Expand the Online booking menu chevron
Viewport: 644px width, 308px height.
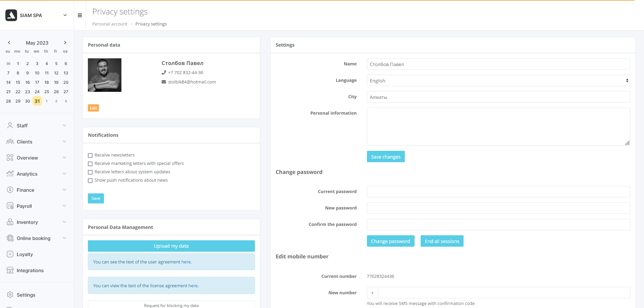click(x=64, y=238)
